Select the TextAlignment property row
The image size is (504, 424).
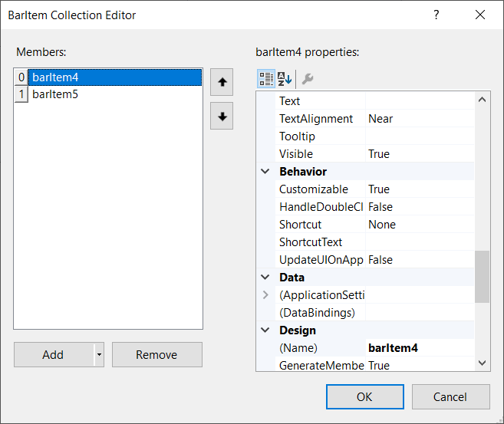[375, 119]
